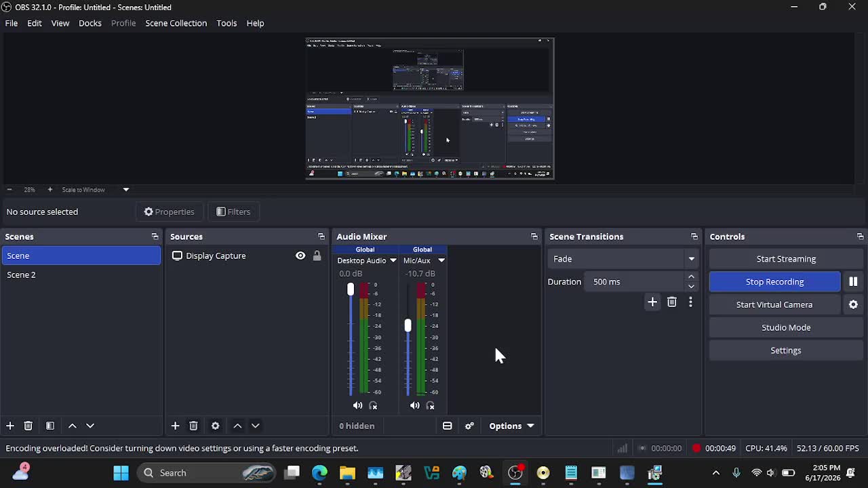Move source up in the Sources list
868x488 pixels.
[x=237, y=426]
